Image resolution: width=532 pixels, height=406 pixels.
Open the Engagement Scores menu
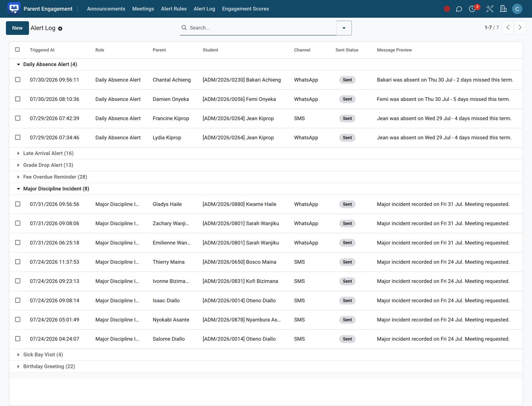coord(245,9)
